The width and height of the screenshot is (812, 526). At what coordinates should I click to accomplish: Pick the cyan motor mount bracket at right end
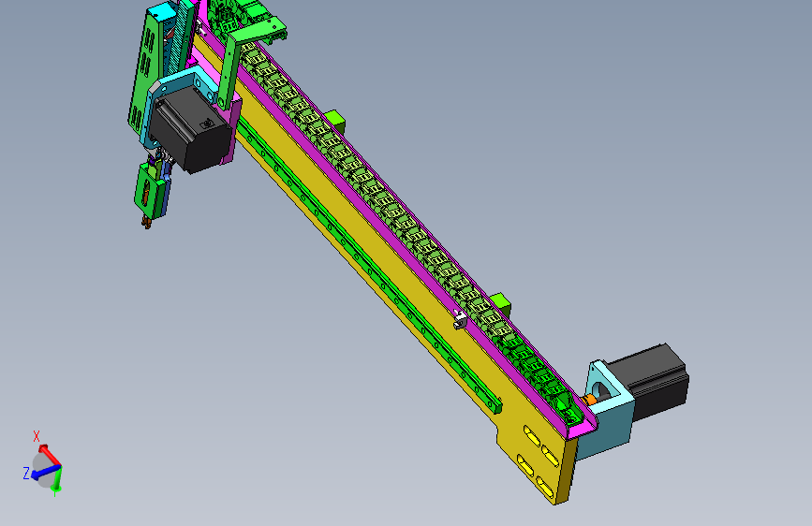(x=607, y=412)
